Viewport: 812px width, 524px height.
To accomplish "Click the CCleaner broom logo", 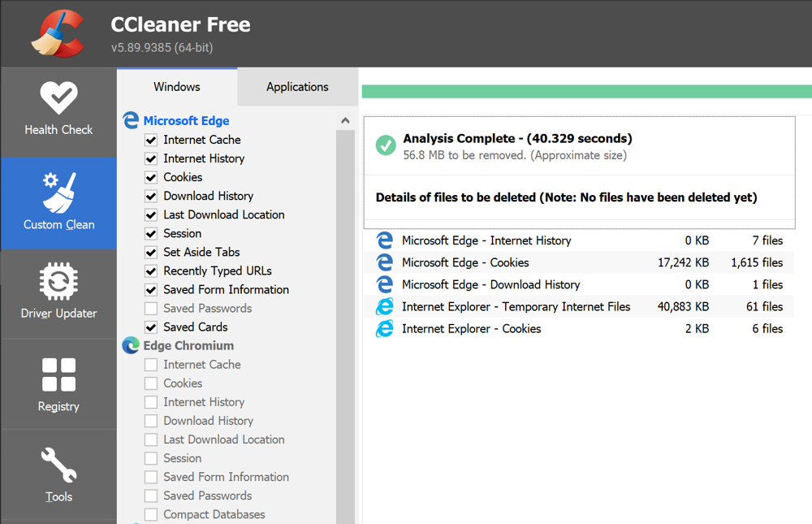I will 58,33.
